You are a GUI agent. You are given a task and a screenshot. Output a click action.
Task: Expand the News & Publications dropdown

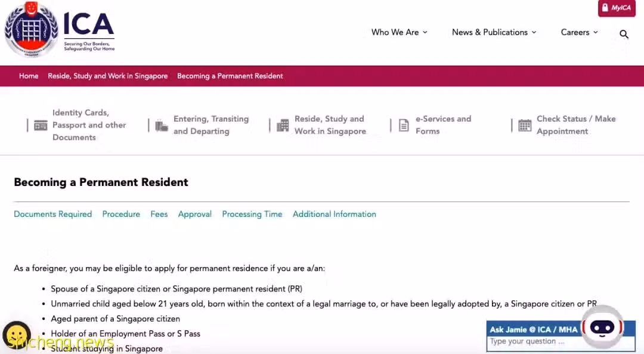pyautogui.click(x=494, y=32)
